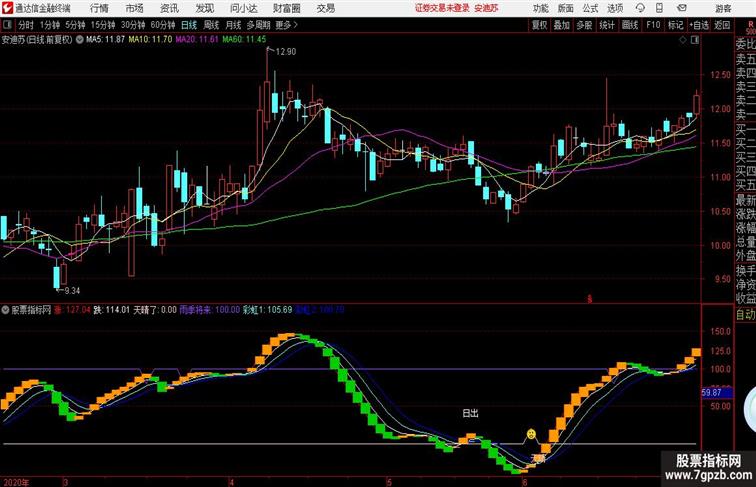Image resolution: width=756 pixels, height=487 pixels.
Task: Click the 叠加 overlay toolbar button
Action: [562, 25]
